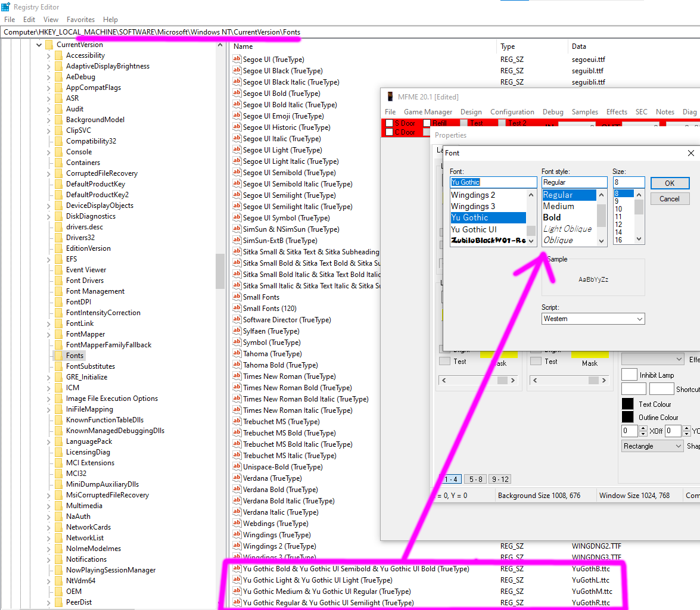The image size is (700, 610).
Task: Open the Rectangle shape dropdown
Action: [652, 446]
